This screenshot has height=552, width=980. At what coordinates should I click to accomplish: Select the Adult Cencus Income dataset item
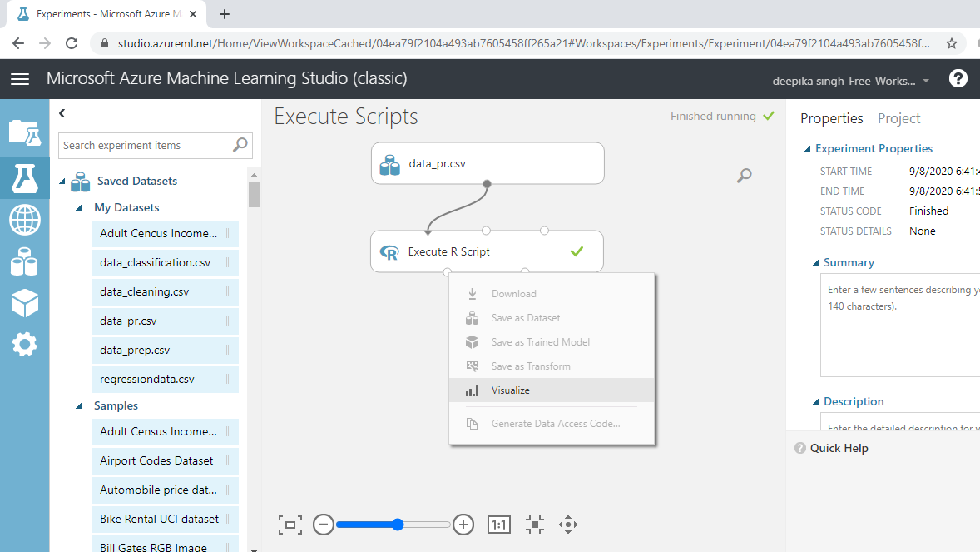(x=165, y=233)
